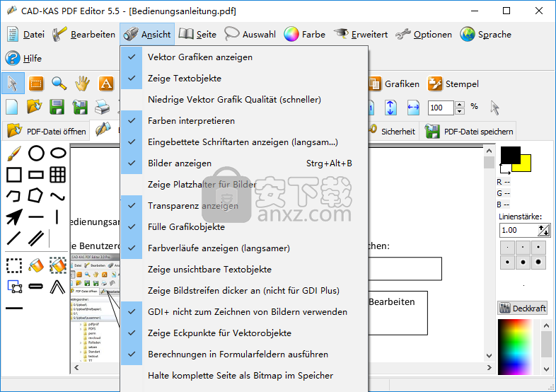Viewport: 556px width, 392px height.
Task: Toggle 'Vektor Grafiken anzeigen' option
Action: [x=244, y=57]
